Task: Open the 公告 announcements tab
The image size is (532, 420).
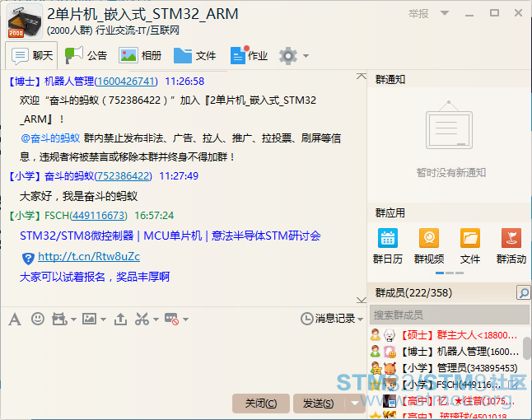Action: pos(86,55)
